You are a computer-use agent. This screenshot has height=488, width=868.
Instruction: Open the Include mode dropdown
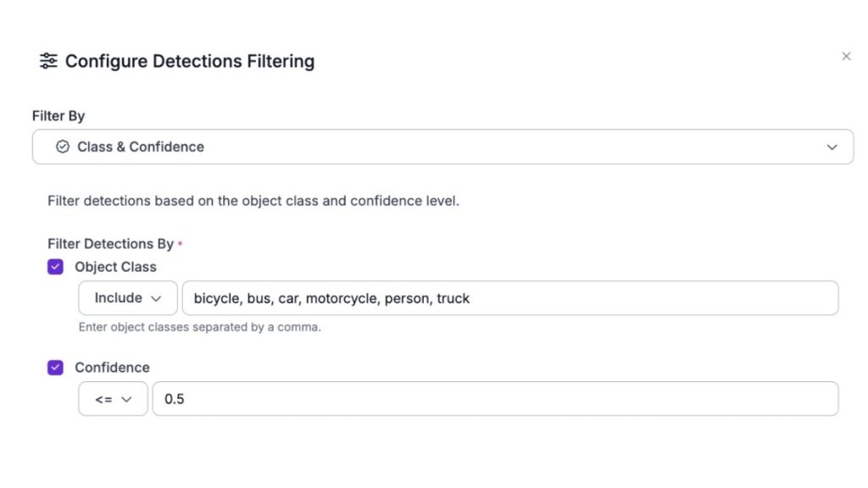click(x=127, y=298)
